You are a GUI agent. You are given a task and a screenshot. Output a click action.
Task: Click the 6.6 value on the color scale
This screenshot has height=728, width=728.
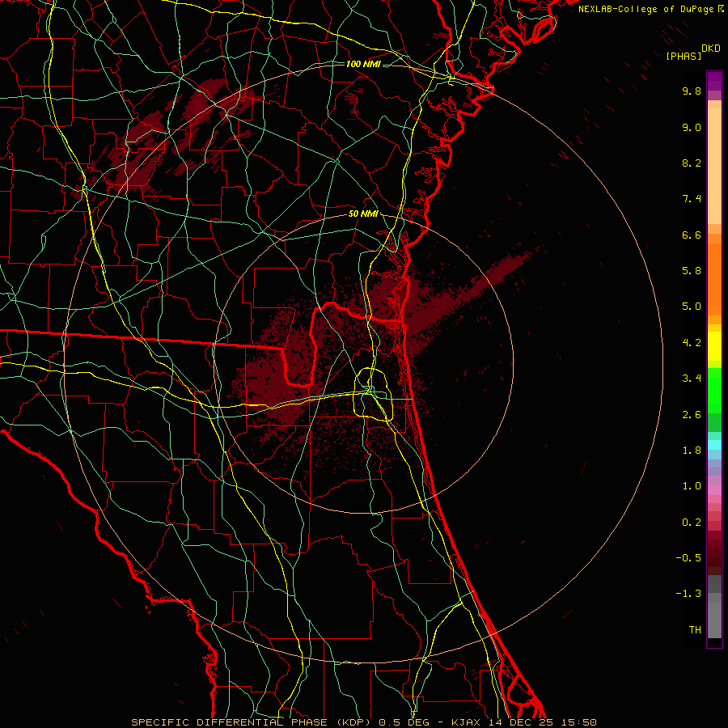click(x=692, y=235)
